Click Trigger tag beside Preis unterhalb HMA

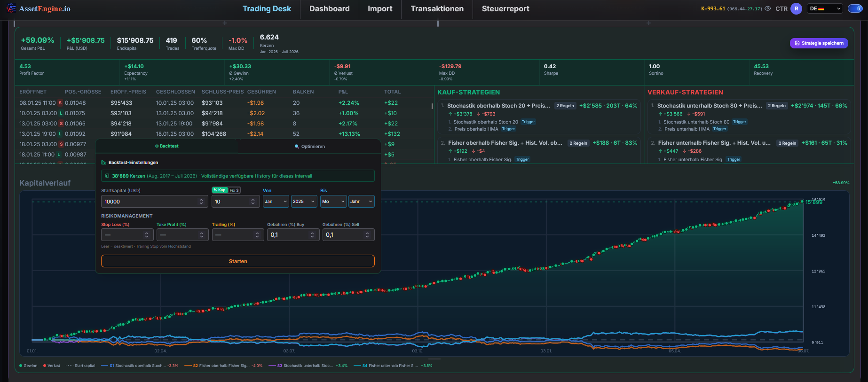[x=719, y=129]
